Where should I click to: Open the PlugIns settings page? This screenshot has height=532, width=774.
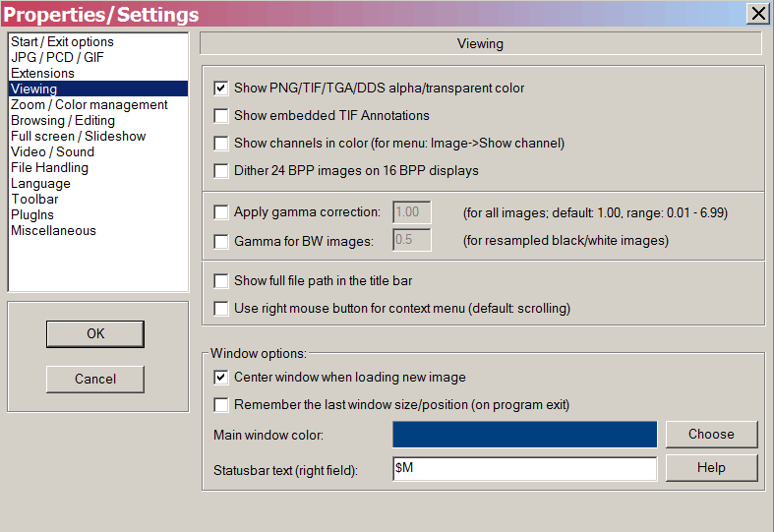tap(32, 215)
